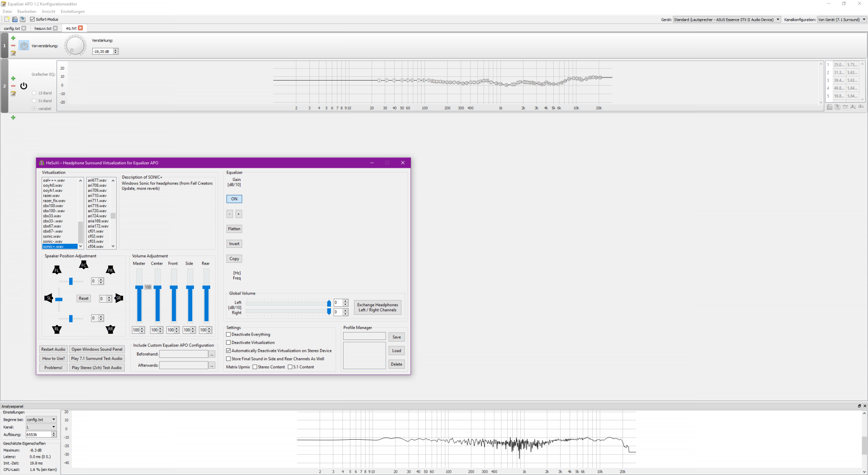This screenshot has height=475, width=868.
Task: Click the FC center speaker icon
Action: [84, 265]
